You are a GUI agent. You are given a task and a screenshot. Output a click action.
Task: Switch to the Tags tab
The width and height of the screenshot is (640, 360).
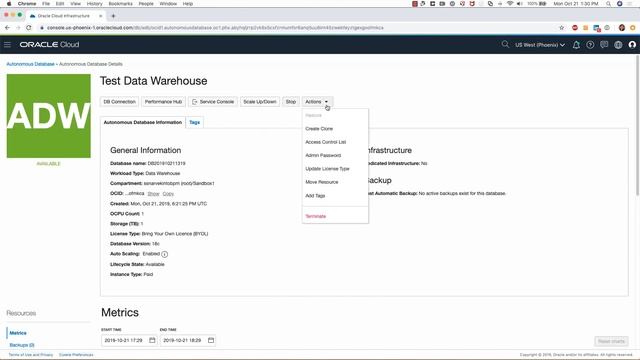(x=195, y=122)
